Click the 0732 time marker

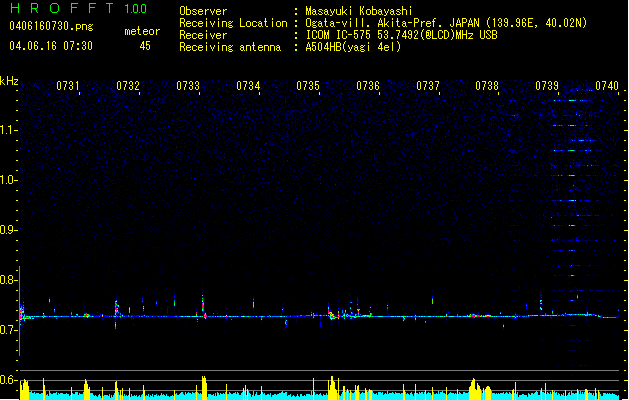[x=128, y=86]
